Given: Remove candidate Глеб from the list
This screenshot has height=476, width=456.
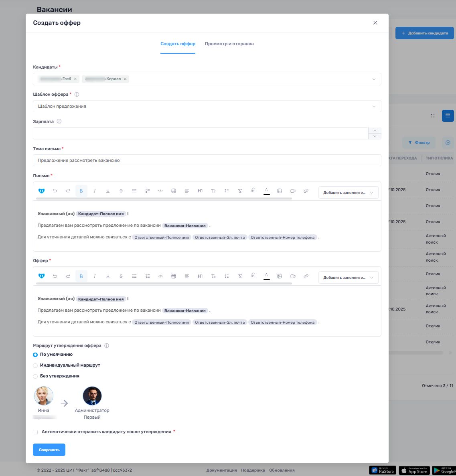Looking at the screenshot, I should tap(75, 79).
